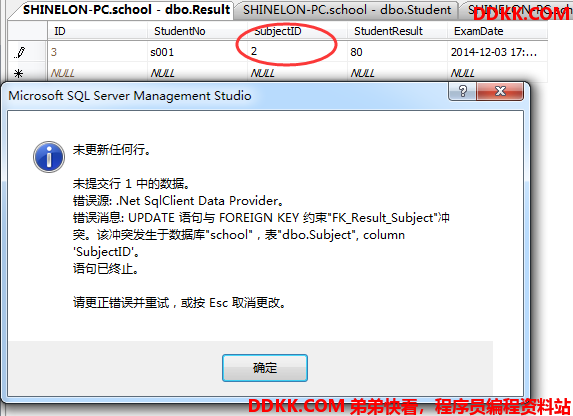Click the StudentResult column header
Viewport: 573px width, 416px height.
(x=397, y=31)
